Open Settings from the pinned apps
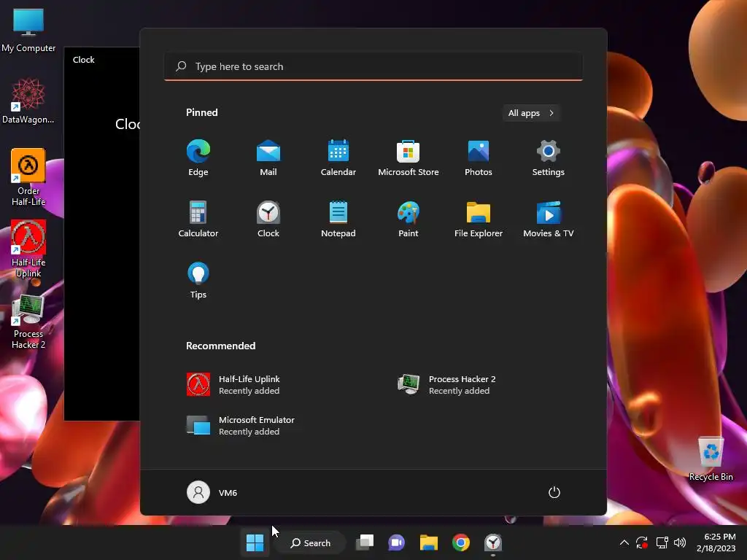 coord(549,157)
